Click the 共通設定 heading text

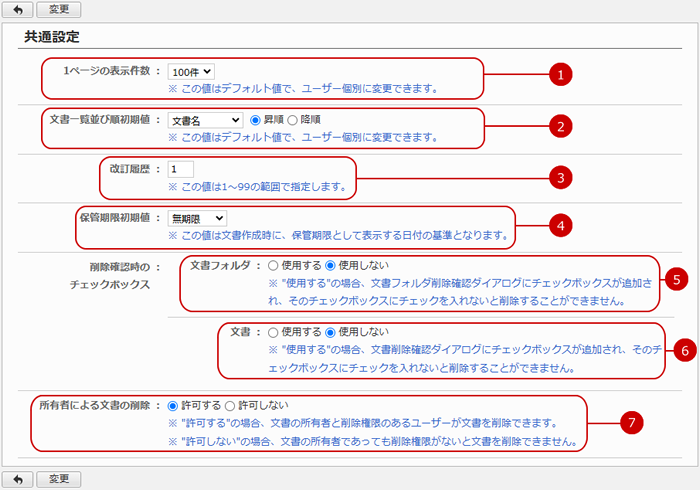(52, 37)
